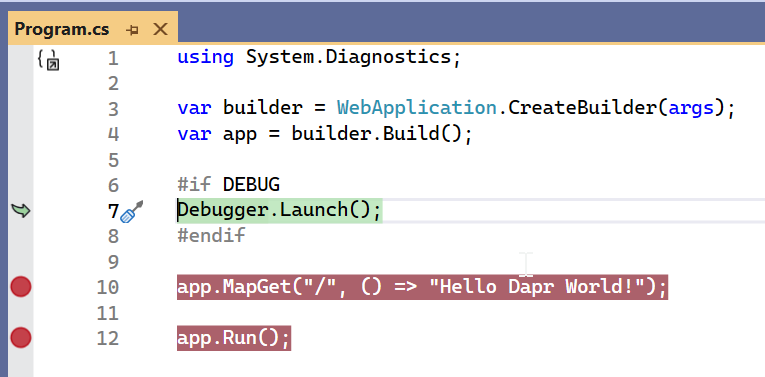The image size is (765, 377).
Task: Remove the breakpoint on line 10
Action: tap(20, 287)
